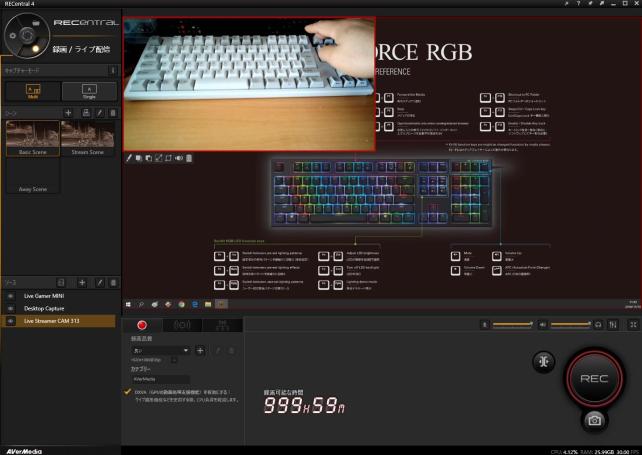Screen dimensions: 642x455
Task: Select the Basic Scene thumbnail
Action: [33, 138]
